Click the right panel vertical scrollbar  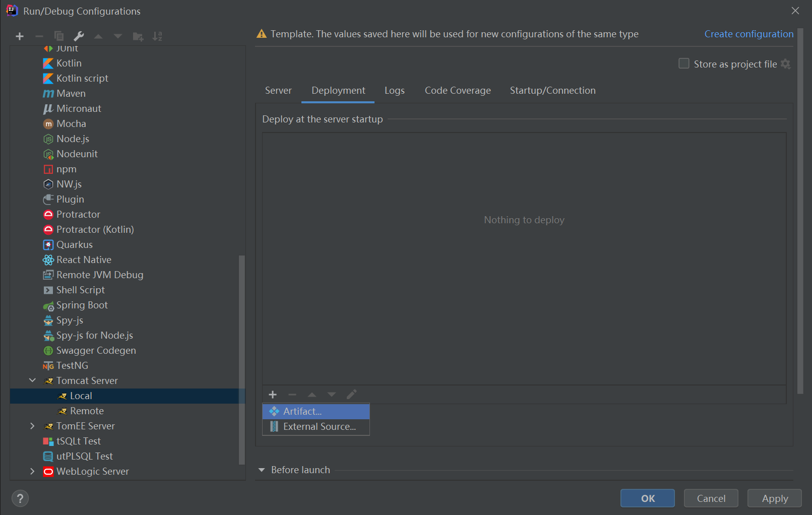tap(800, 212)
